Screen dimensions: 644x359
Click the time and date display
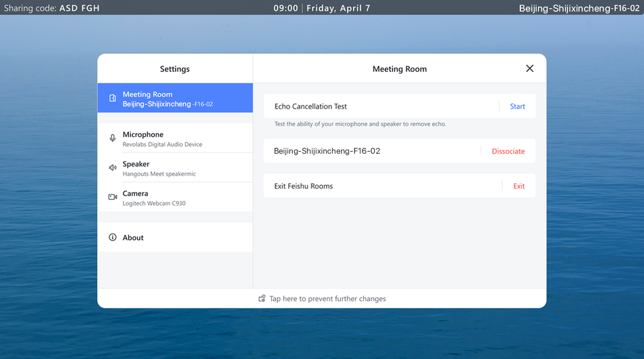(322, 8)
